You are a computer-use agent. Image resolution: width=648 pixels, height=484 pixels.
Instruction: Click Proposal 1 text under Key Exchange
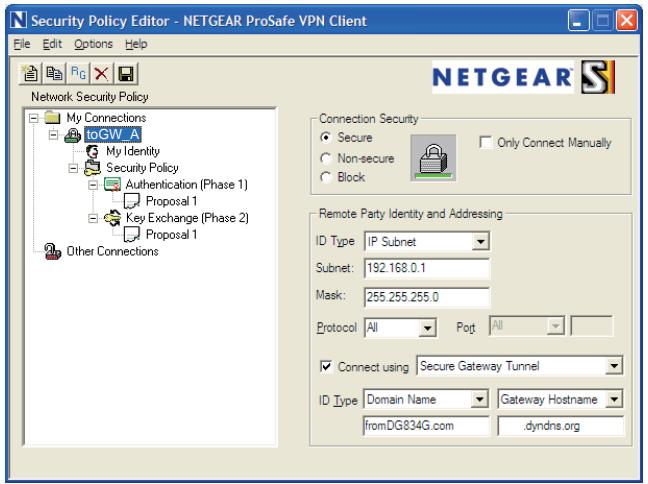click(172, 235)
